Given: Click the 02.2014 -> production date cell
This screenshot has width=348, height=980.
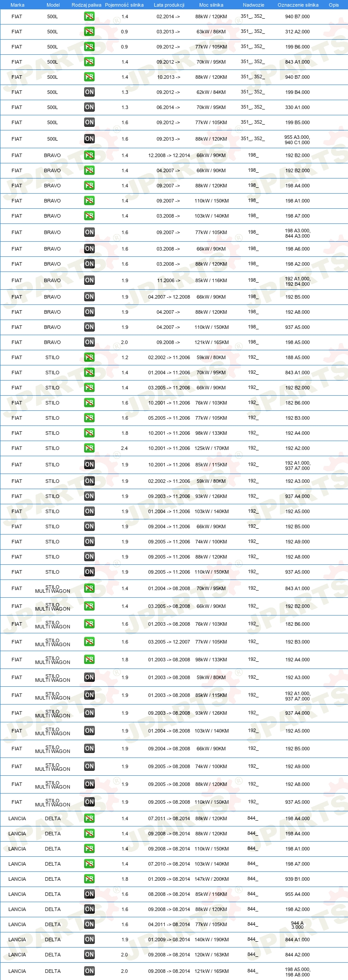Looking at the screenshot, I should point(168,16).
